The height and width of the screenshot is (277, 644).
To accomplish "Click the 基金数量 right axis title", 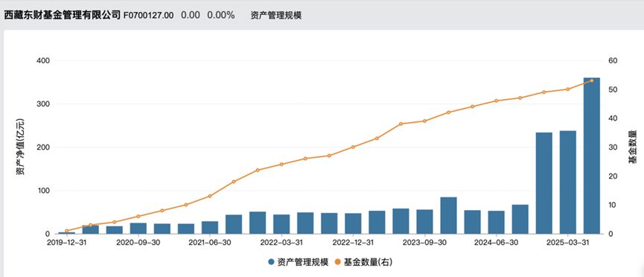I will click(633, 147).
